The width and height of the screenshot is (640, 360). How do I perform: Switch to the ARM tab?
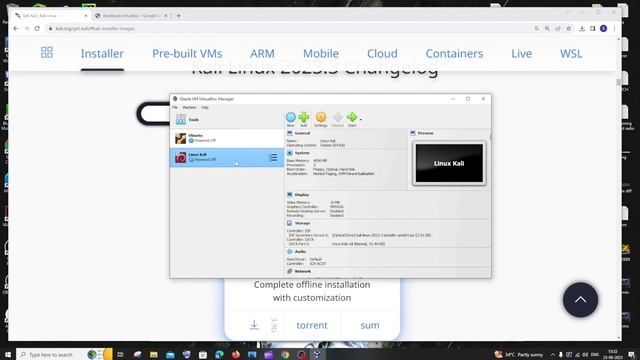pos(262,53)
